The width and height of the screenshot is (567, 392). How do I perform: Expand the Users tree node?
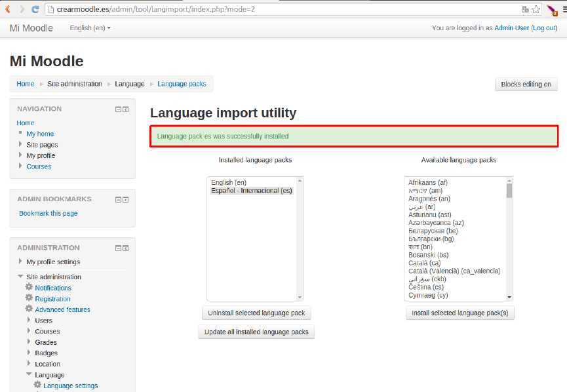tap(29, 321)
